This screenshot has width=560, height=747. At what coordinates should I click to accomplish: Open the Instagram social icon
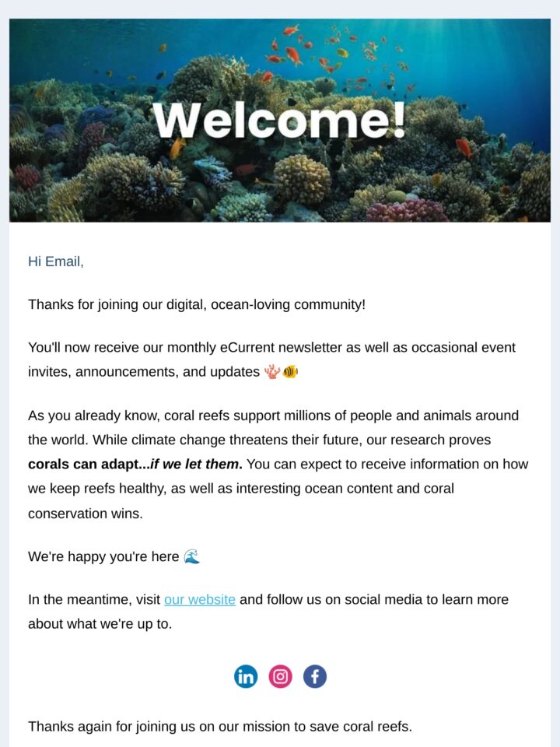pyautogui.click(x=281, y=676)
